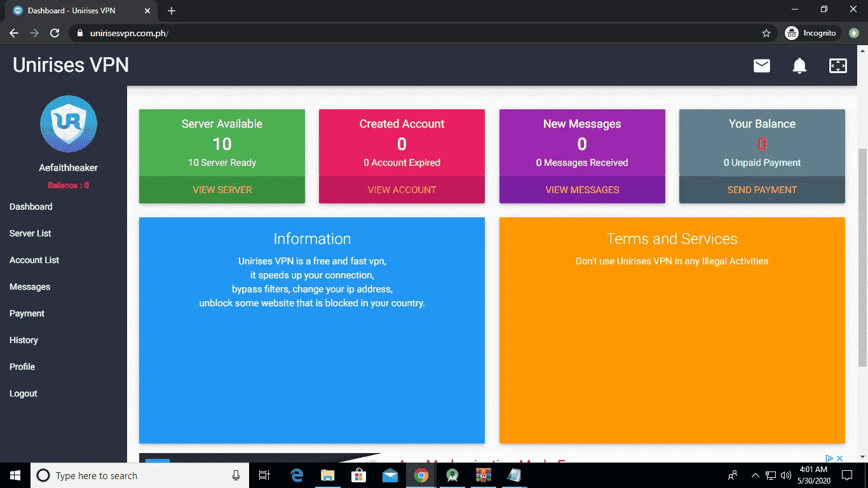Open History in the sidebar
This screenshot has height=488, width=868.
[24, 340]
